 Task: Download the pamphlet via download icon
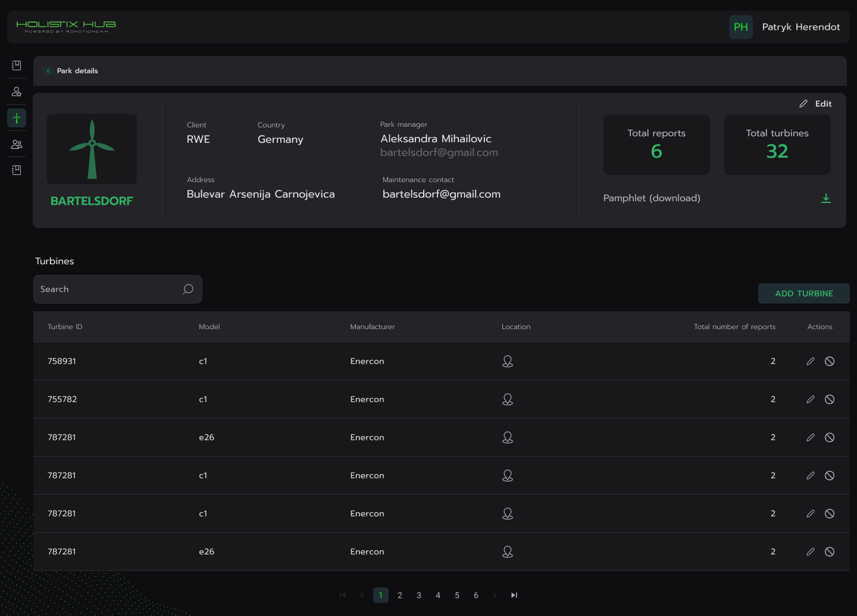pos(825,198)
